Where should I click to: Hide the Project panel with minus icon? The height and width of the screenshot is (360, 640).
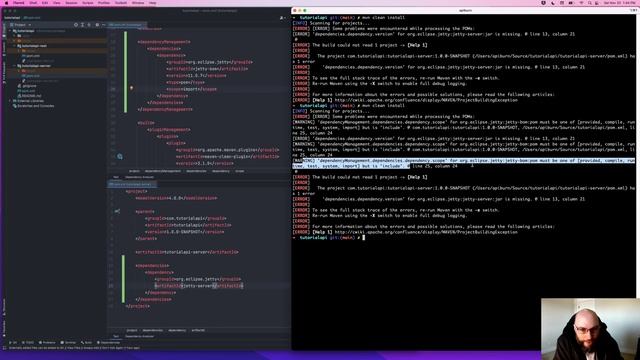click(104, 25)
